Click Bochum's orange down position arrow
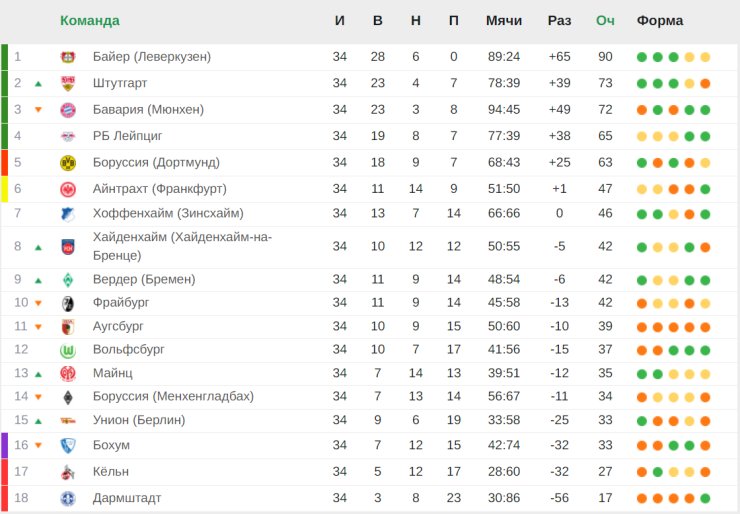The height and width of the screenshot is (514, 740). [38, 445]
